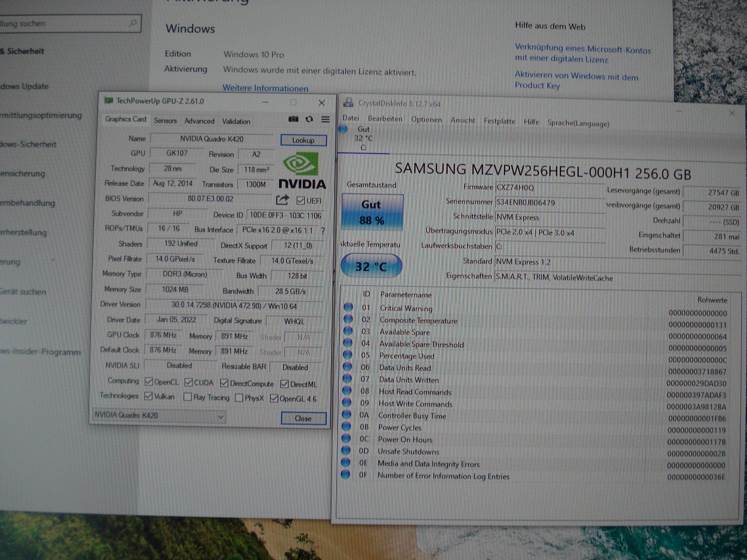The height and width of the screenshot is (560, 747).
Task: Toggle the PhysX checkbox
Action: (239, 398)
